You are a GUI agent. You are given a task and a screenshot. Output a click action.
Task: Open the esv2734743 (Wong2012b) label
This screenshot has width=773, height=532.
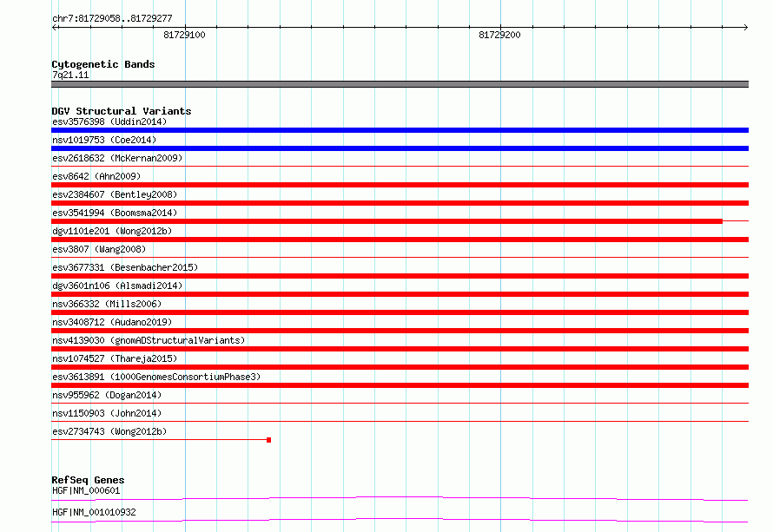[109, 431]
